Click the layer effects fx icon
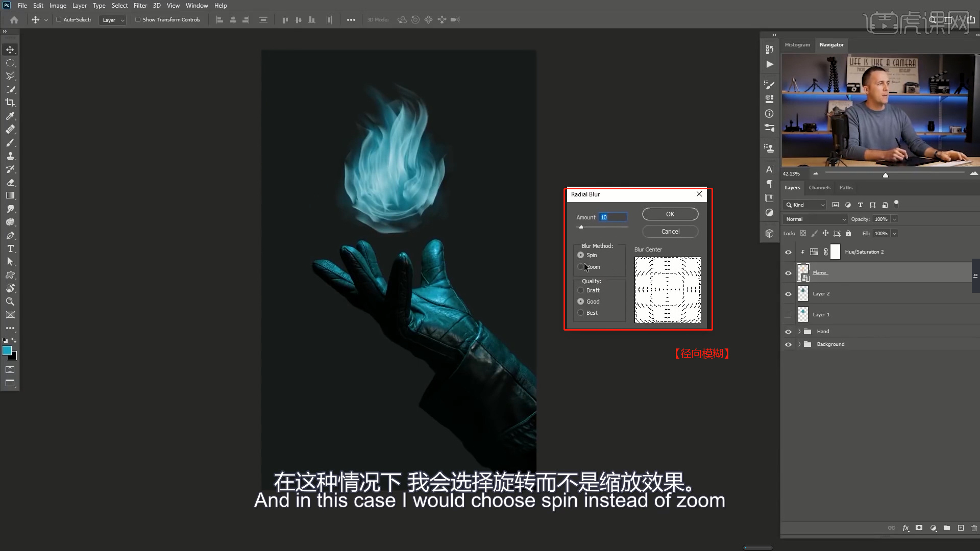Image resolution: width=980 pixels, height=551 pixels. click(x=905, y=528)
